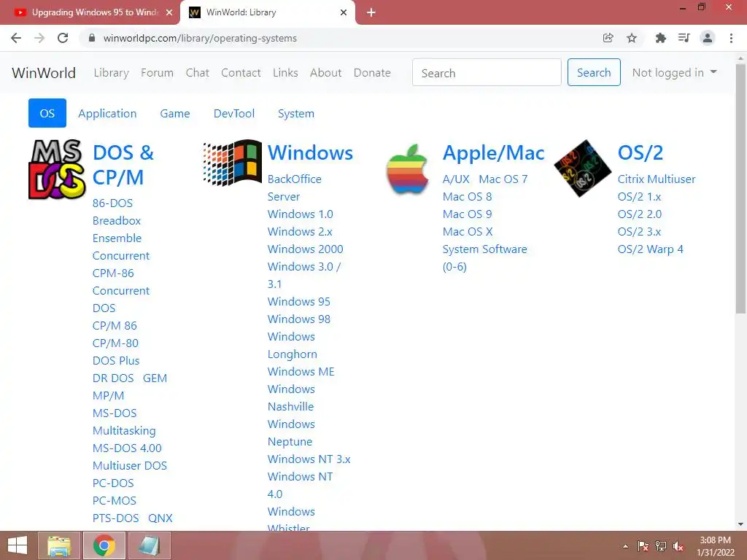The height and width of the screenshot is (560, 747).
Task: Open the Extensions puzzle icon
Action: coord(660,38)
